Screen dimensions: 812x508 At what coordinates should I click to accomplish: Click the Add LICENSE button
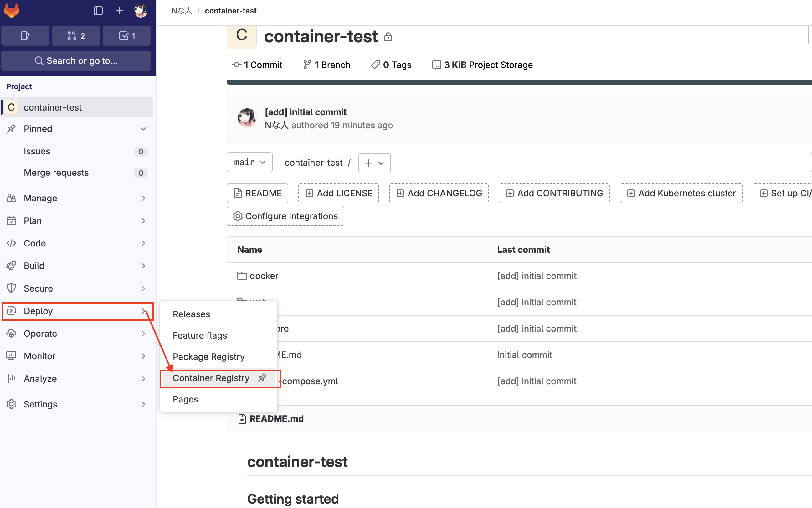pos(338,193)
